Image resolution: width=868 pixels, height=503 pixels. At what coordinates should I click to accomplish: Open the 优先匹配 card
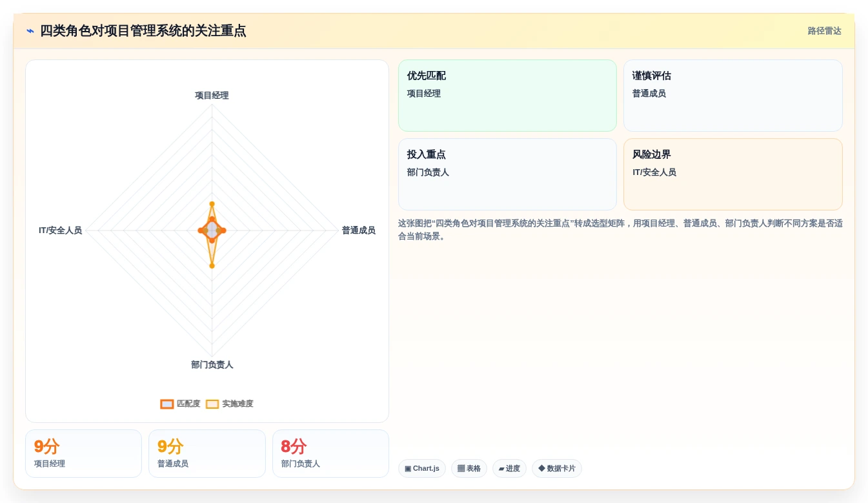(x=507, y=96)
